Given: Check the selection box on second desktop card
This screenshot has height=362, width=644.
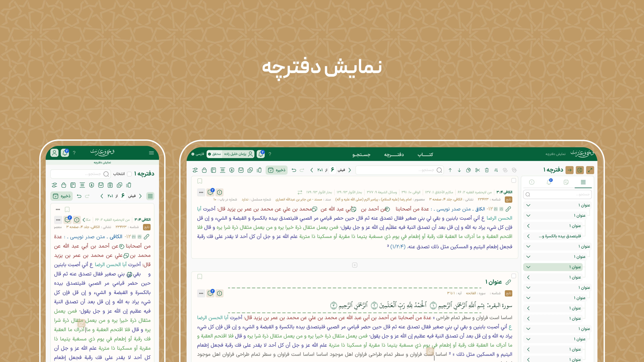Looking at the screenshot, I should [x=514, y=276].
